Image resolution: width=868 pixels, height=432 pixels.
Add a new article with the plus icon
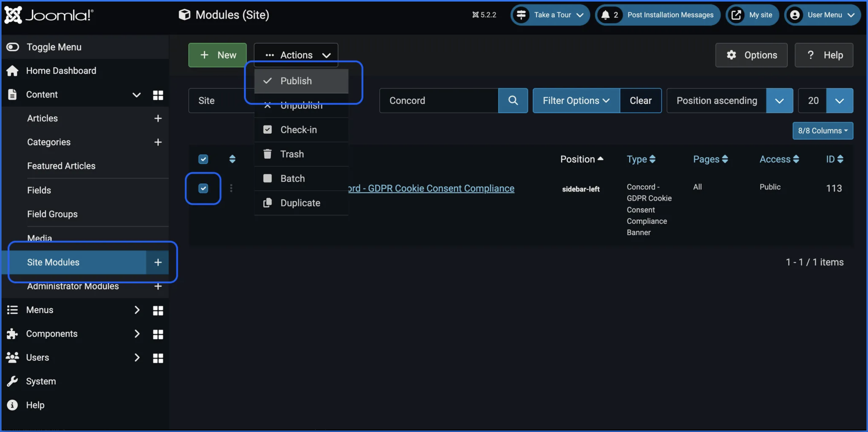pos(158,118)
